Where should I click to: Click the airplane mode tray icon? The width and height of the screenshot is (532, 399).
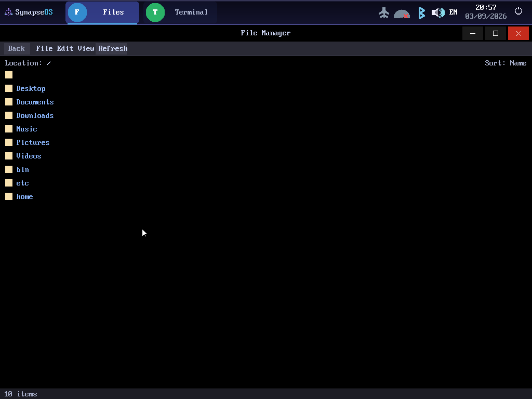(x=384, y=12)
